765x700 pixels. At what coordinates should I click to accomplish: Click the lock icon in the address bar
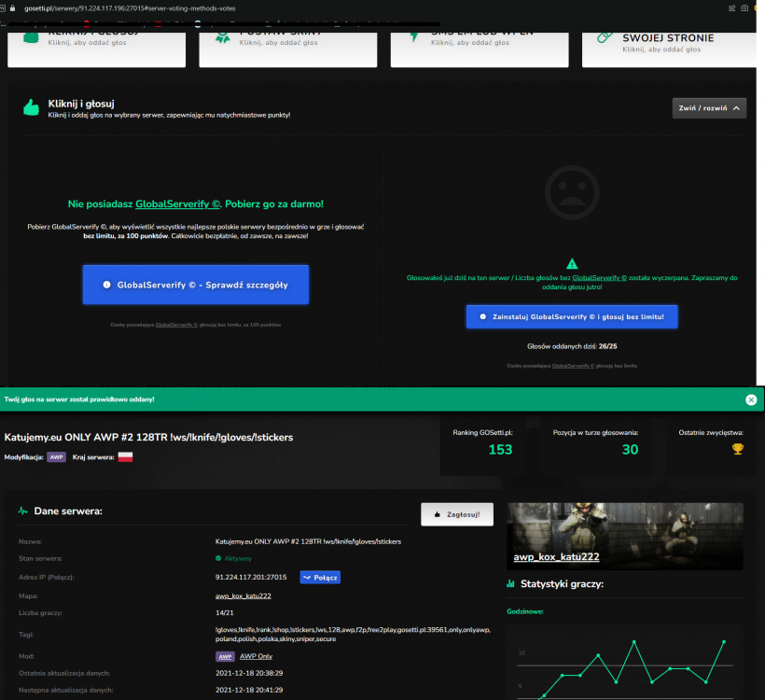click(13, 8)
